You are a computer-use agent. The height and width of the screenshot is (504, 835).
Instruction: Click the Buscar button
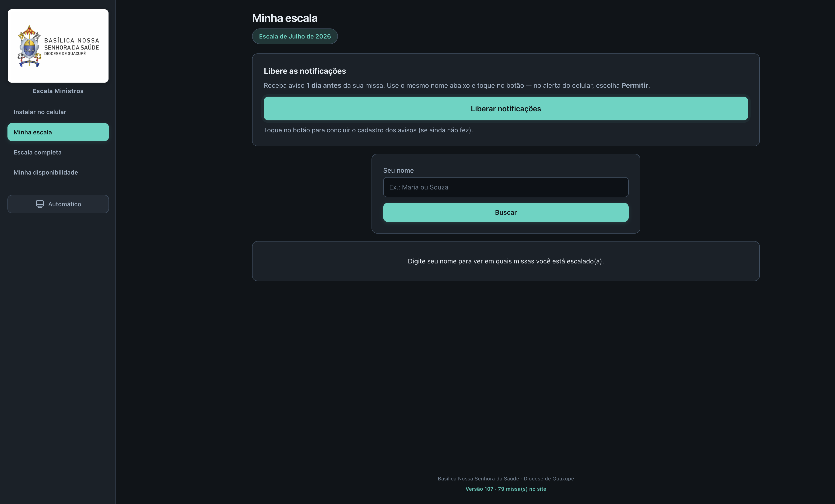pos(506,213)
